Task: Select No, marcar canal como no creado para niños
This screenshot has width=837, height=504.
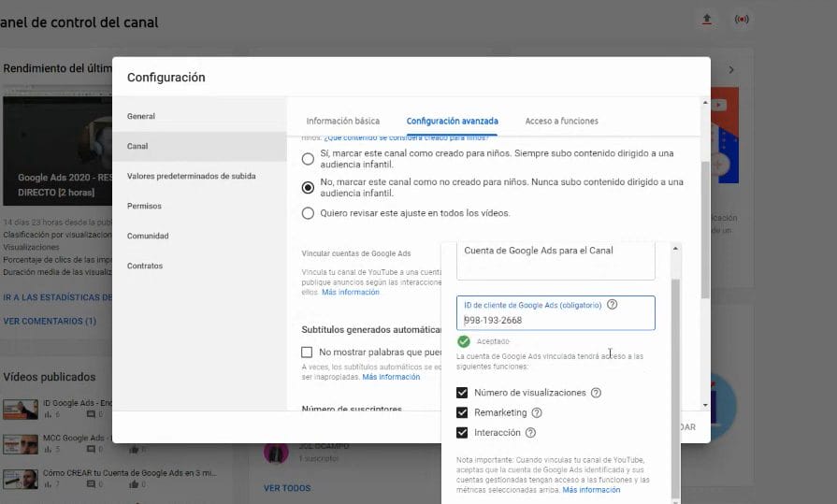Action: 308,187
